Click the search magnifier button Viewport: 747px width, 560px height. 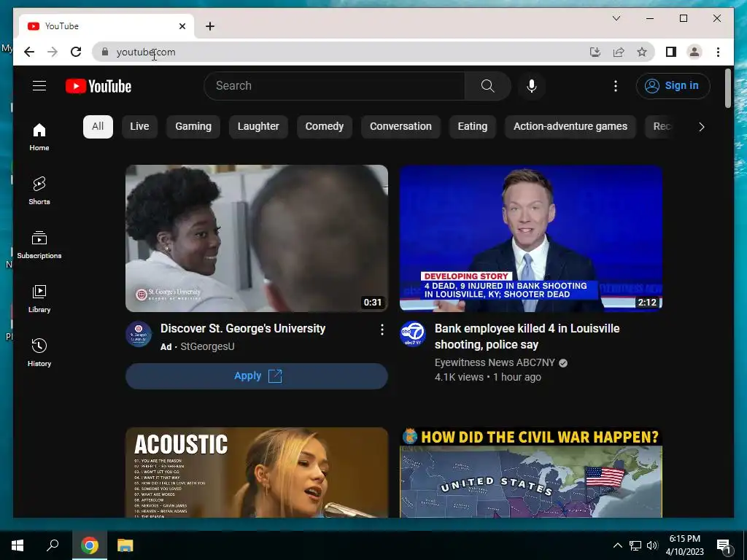pos(487,86)
